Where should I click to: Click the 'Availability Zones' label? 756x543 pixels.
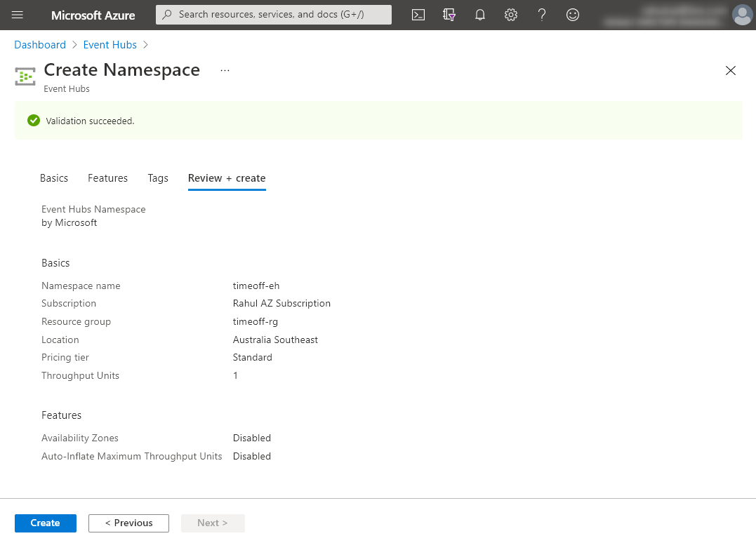[x=80, y=438]
